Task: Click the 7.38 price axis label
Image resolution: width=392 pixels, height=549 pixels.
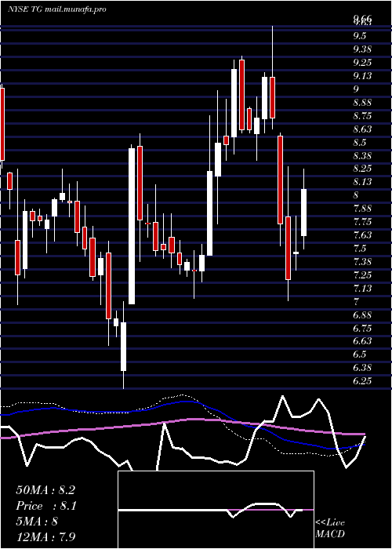Action: click(x=362, y=262)
